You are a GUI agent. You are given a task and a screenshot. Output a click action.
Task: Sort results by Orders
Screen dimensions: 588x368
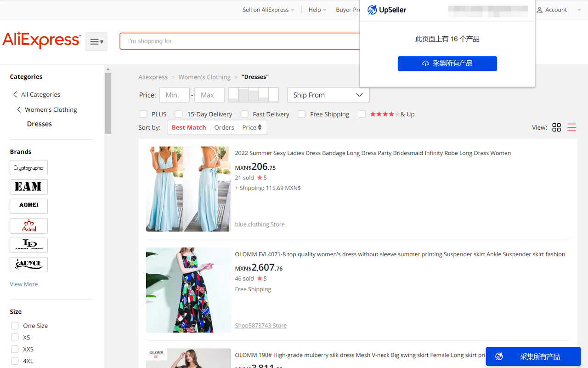click(224, 127)
